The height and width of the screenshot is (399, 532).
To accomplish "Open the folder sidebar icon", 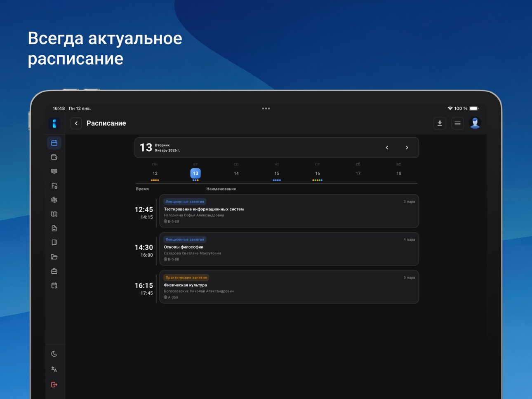I will [x=54, y=257].
